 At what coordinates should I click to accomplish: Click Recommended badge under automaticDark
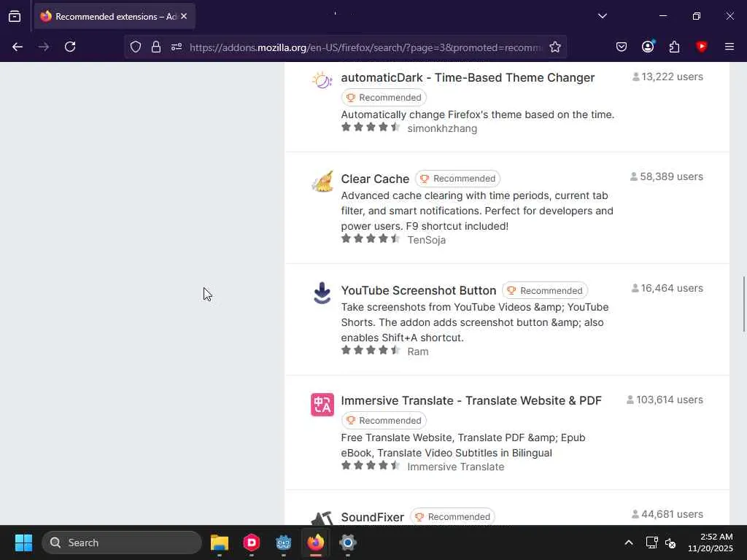click(x=384, y=98)
